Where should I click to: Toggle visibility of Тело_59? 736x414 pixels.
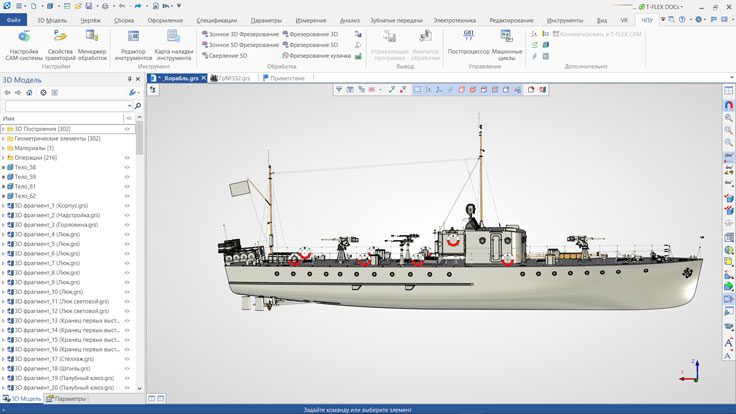point(127,177)
